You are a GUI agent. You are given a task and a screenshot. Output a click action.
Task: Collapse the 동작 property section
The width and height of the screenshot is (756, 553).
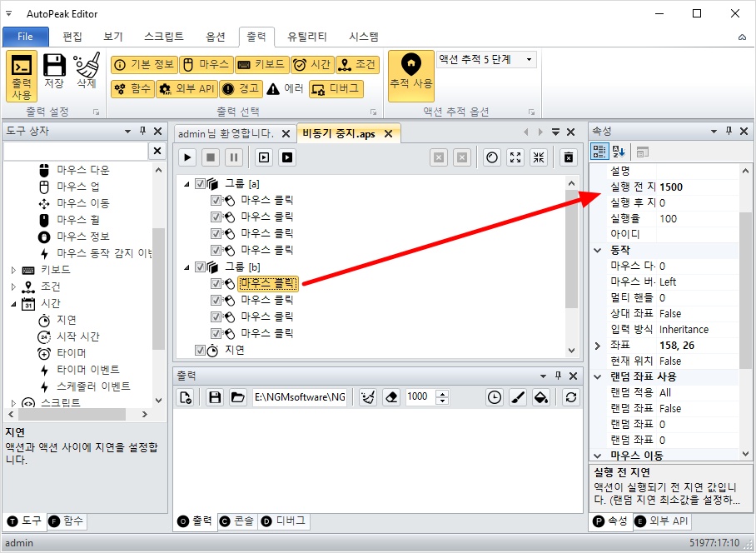click(598, 250)
